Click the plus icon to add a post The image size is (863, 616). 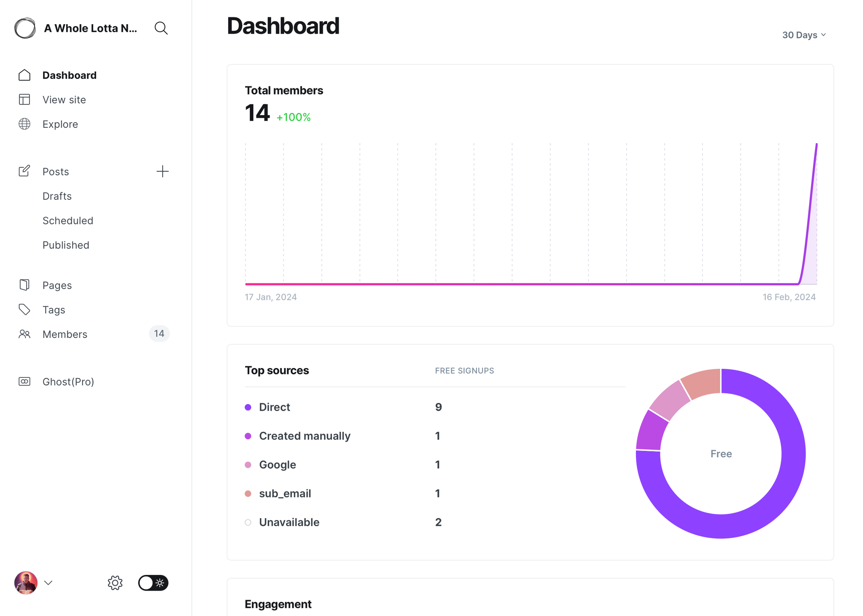pos(162,171)
